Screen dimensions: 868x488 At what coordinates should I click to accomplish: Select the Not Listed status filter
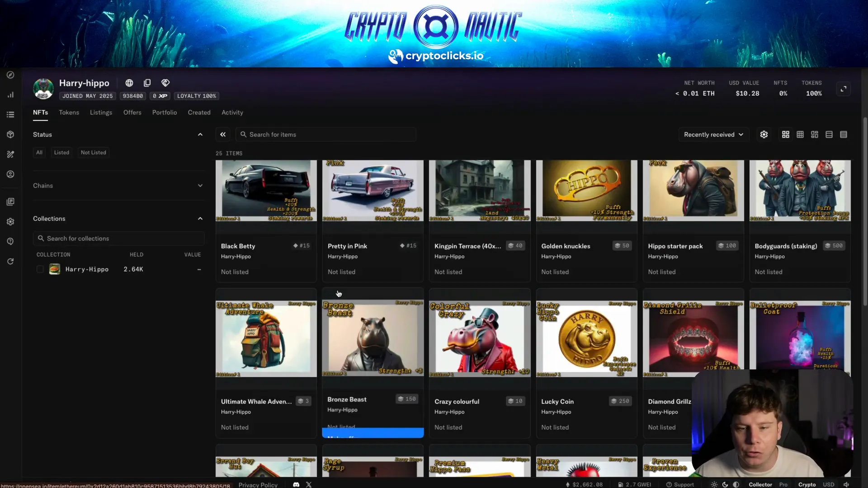pyautogui.click(x=94, y=153)
